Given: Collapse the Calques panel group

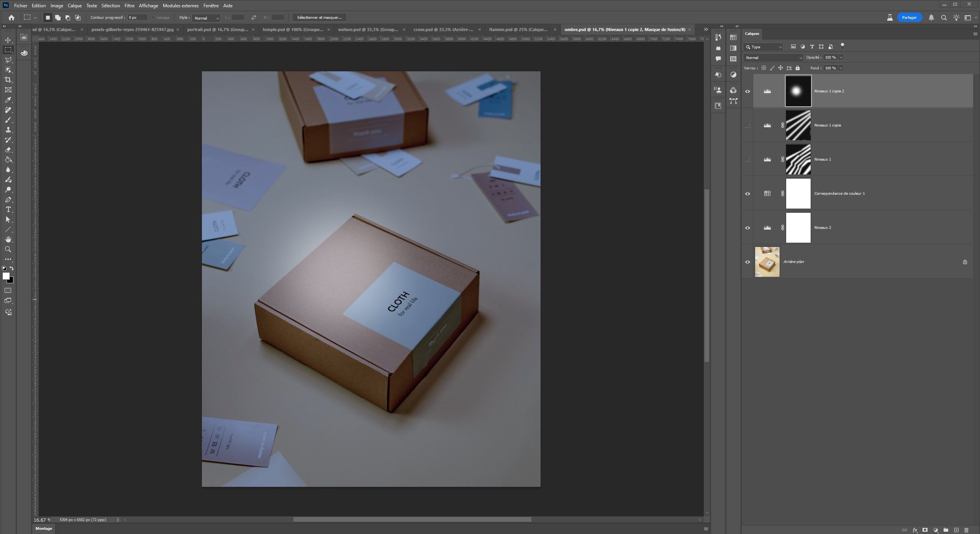Looking at the screenshot, I should point(975,26).
